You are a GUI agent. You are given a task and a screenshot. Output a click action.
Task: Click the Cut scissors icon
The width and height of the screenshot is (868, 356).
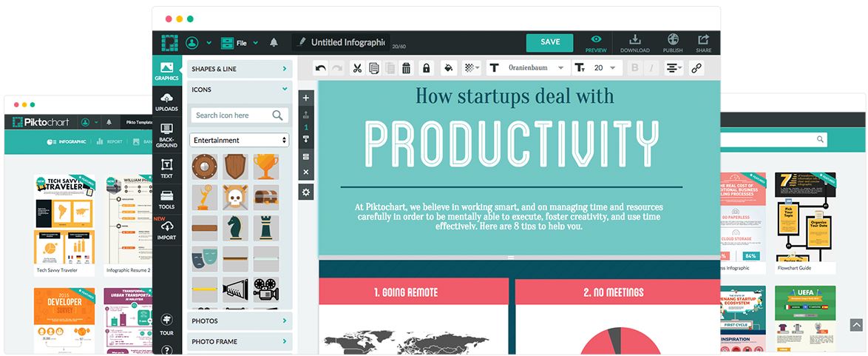point(358,68)
